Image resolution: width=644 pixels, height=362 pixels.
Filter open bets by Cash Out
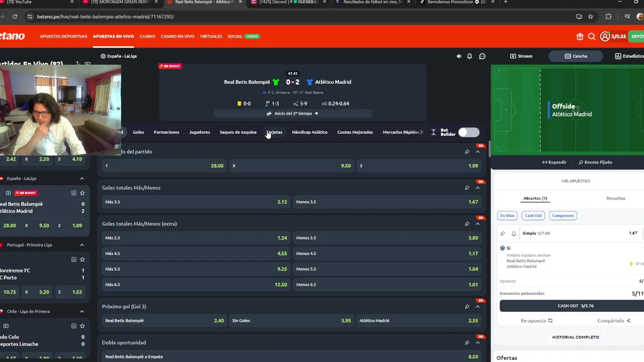coord(533,216)
